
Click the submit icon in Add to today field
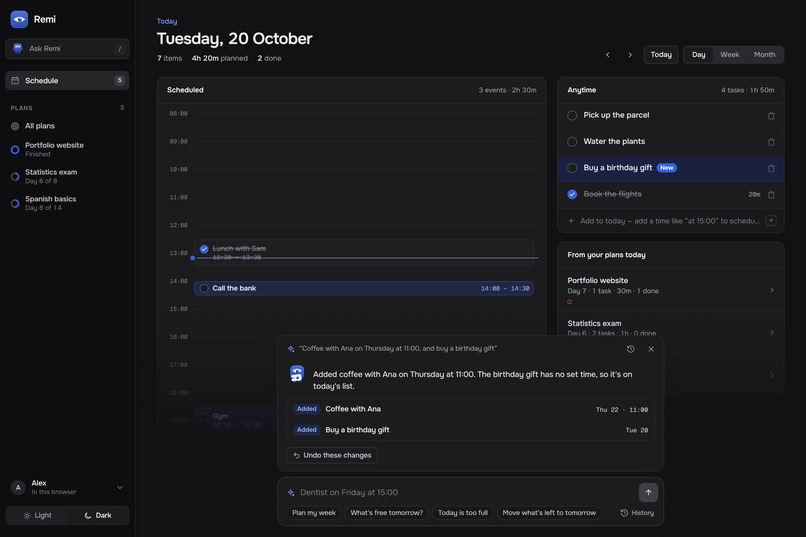tap(771, 220)
